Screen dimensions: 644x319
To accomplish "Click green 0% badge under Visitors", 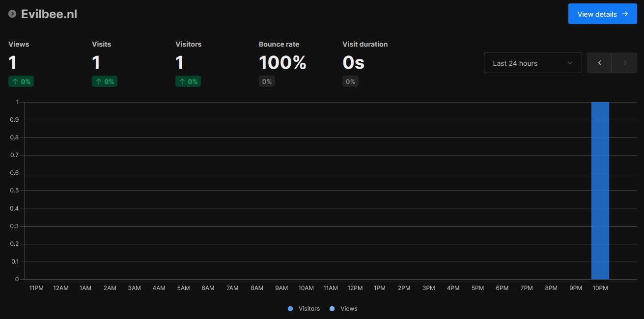I will [x=188, y=81].
